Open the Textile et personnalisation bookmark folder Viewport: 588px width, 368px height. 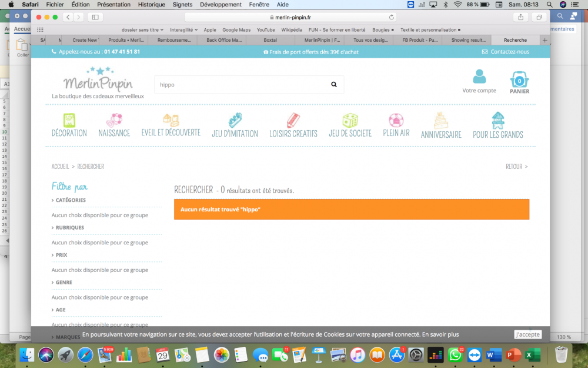tap(430, 29)
